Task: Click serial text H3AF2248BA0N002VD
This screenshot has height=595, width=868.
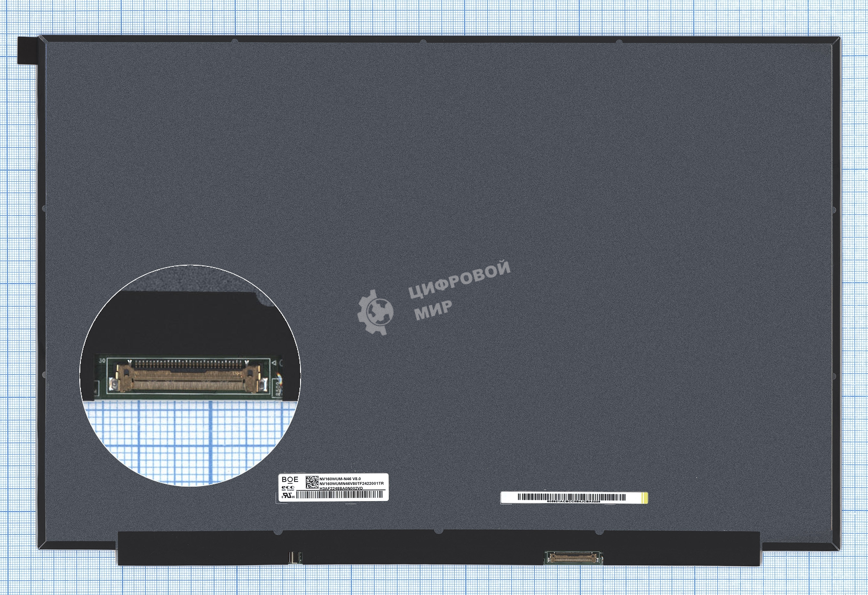Action: pyautogui.click(x=341, y=488)
